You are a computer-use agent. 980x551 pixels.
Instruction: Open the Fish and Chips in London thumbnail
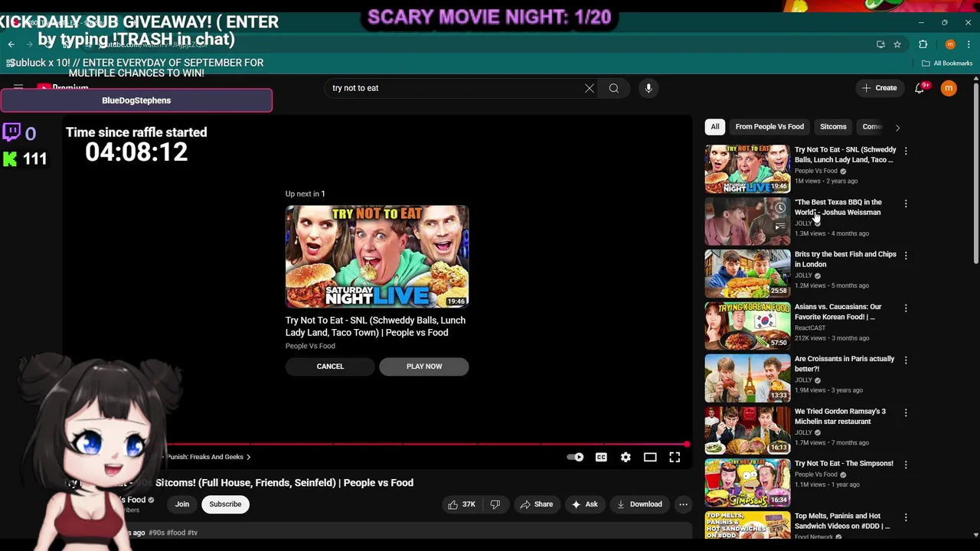[x=747, y=273]
